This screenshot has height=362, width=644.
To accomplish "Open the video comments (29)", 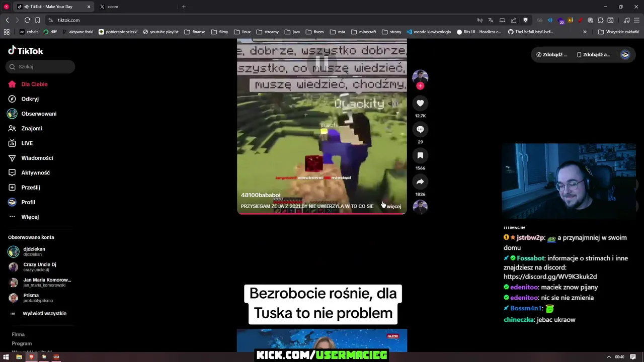I will [x=420, y=129].
